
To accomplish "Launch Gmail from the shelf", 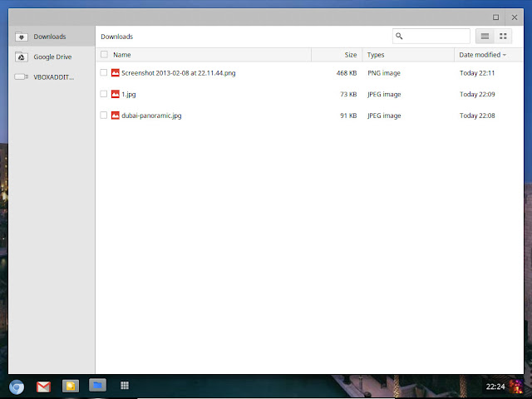I will (x=43, y=387).
